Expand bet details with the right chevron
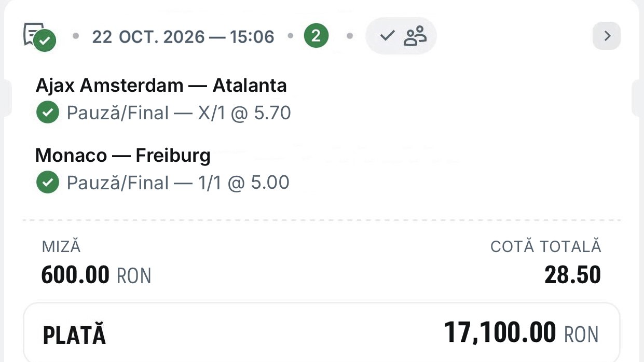This screenshot has height=362, width=644. click(607, 36)
